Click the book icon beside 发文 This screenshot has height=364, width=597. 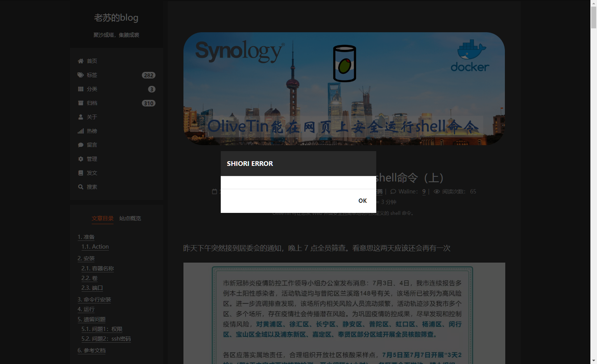tap(80, 173)
